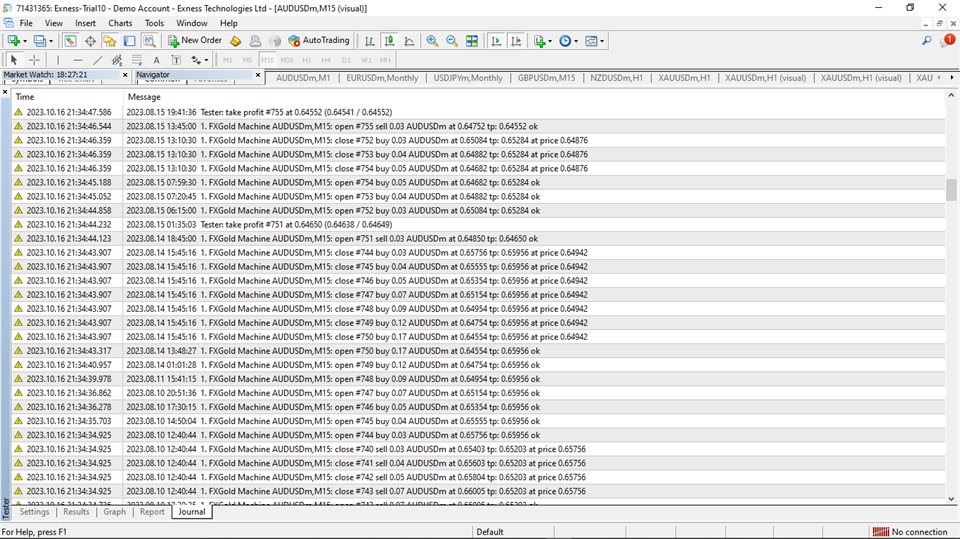Select the Text 'A' drawing tool
Viewport: 960px width, 539px height.
156,60
